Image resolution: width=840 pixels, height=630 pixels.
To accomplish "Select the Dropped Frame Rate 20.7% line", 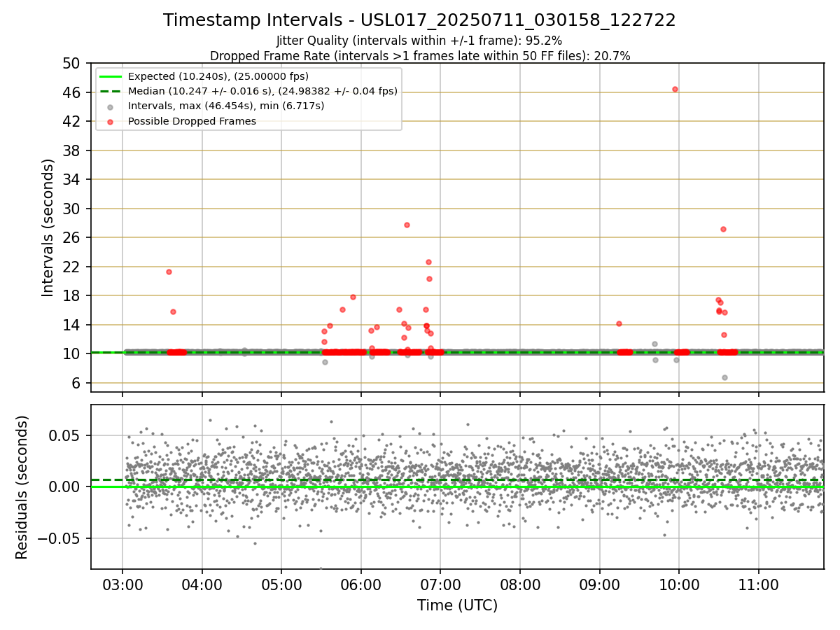I will [x=419, y=56].
